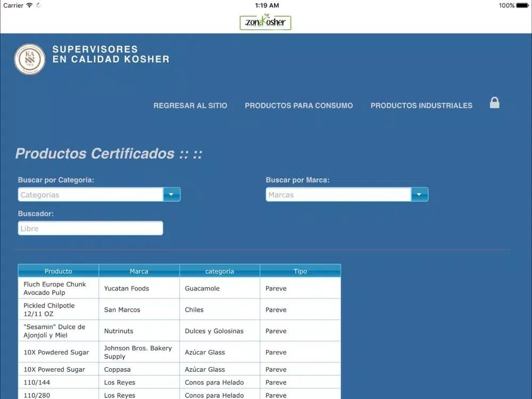Select the Coppasa brand cell
532x399 pixels.
[x=139, y=369]
